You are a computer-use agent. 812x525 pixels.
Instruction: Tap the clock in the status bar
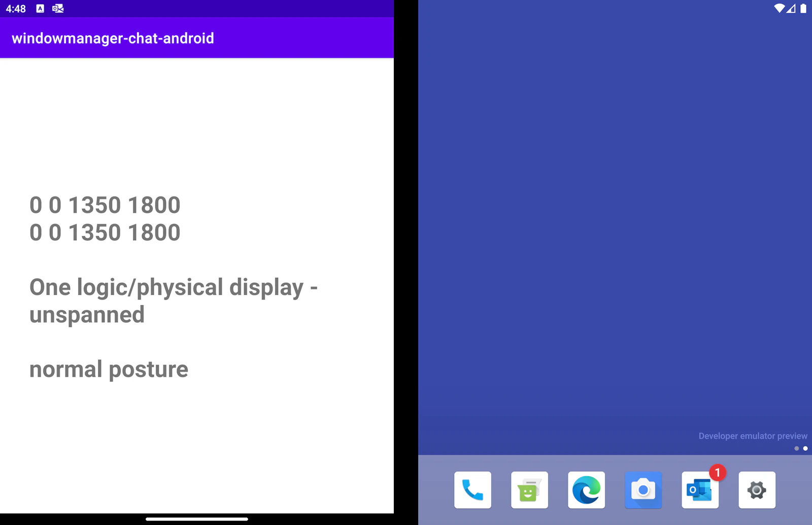15,9
